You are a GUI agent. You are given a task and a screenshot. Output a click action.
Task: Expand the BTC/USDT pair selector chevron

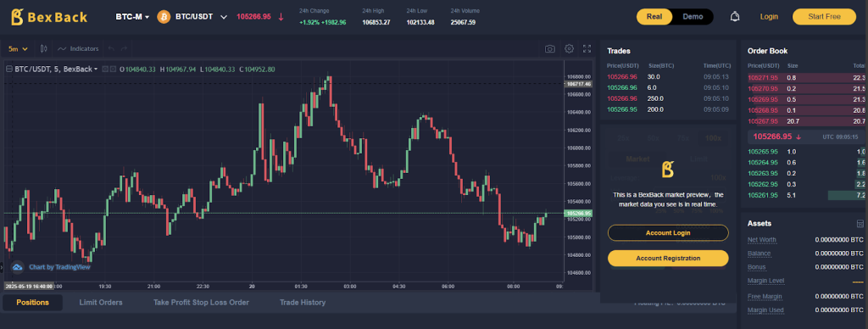[224, 17]
